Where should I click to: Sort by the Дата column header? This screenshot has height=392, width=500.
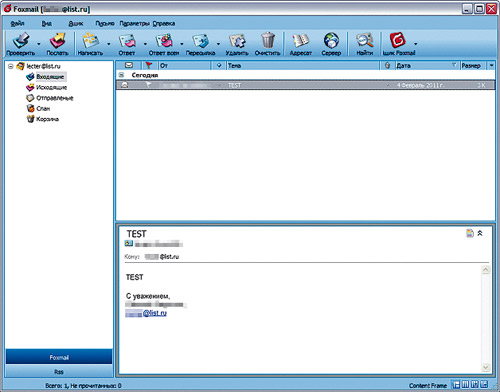pos(427,65)
